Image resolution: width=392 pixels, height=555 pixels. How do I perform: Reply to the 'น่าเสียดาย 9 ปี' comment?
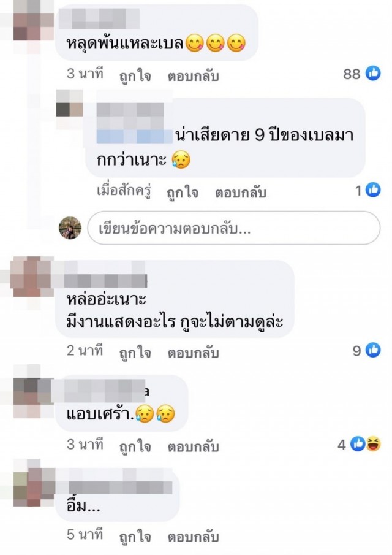[240, 193]
